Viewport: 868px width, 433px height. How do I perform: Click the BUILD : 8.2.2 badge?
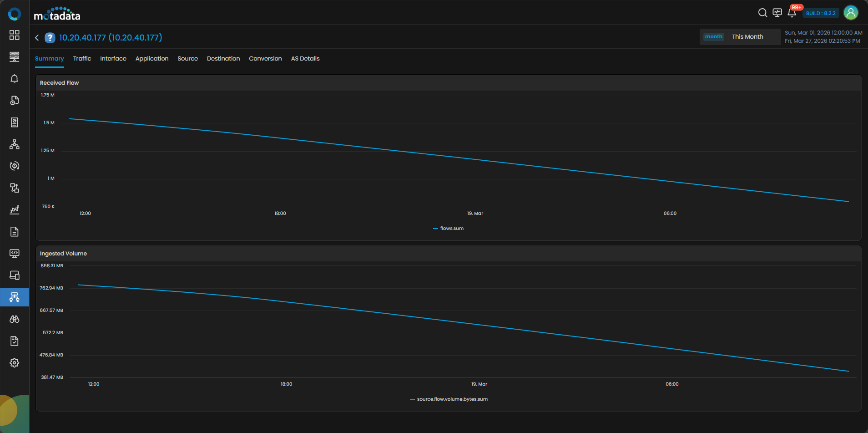tap(820, 13)
